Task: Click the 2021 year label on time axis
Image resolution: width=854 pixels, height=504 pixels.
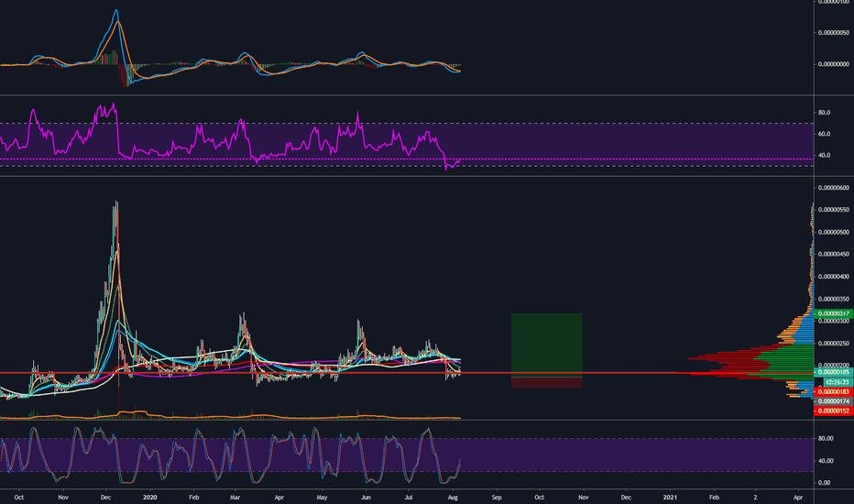Action: tap(670, 498)
